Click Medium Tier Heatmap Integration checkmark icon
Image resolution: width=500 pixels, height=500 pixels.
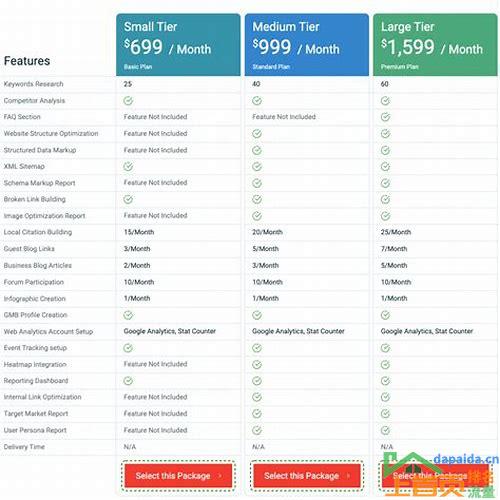click(x=257, y=364)
